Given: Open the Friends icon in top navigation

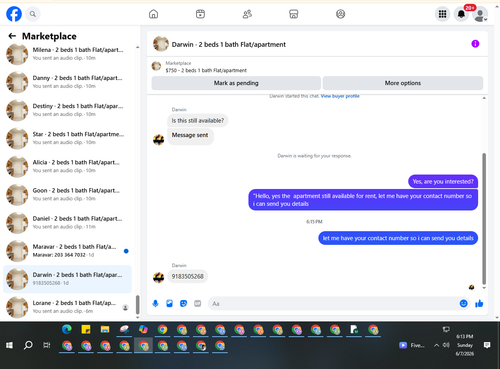Looking at the screenshot, I should click(x=247, y=14).
